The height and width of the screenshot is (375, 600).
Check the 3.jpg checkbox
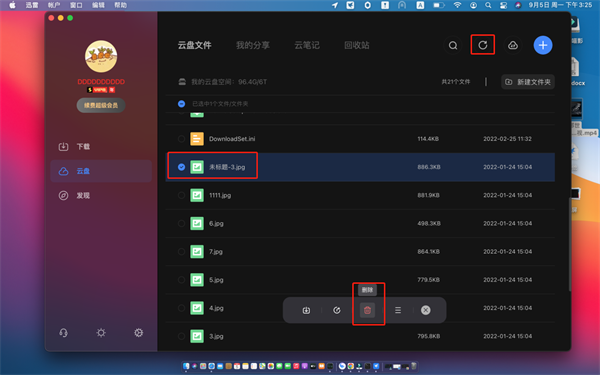[x=181, y=336]
